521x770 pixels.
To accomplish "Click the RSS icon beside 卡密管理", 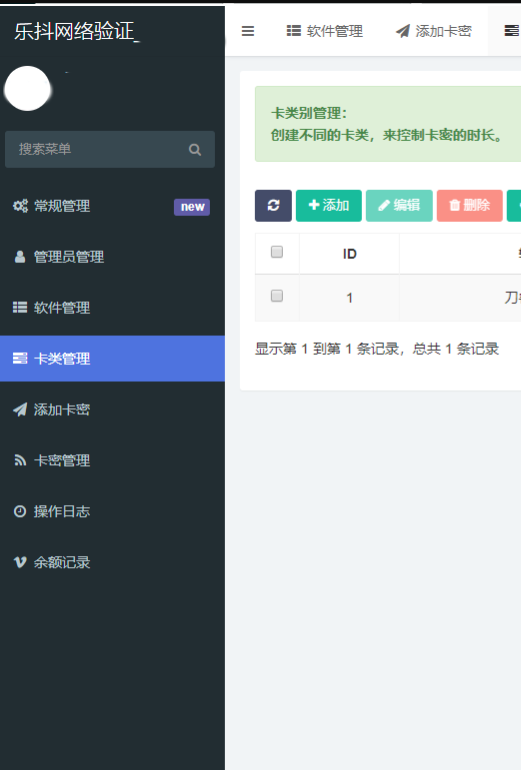I will tap(20, 461).
